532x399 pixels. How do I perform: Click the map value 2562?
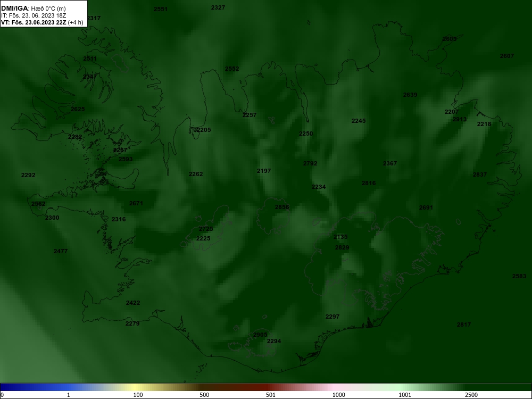tap(38, 204)
